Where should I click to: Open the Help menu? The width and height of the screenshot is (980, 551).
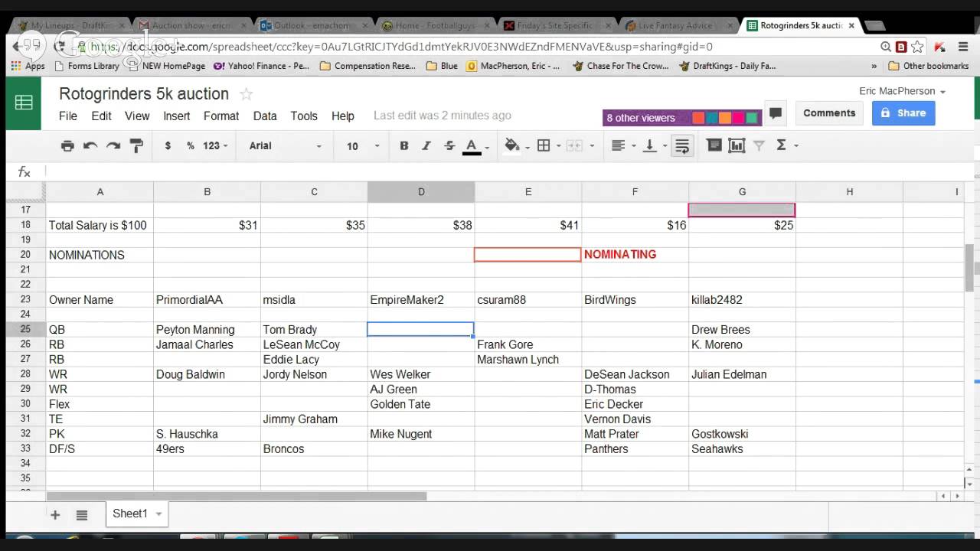343,116
